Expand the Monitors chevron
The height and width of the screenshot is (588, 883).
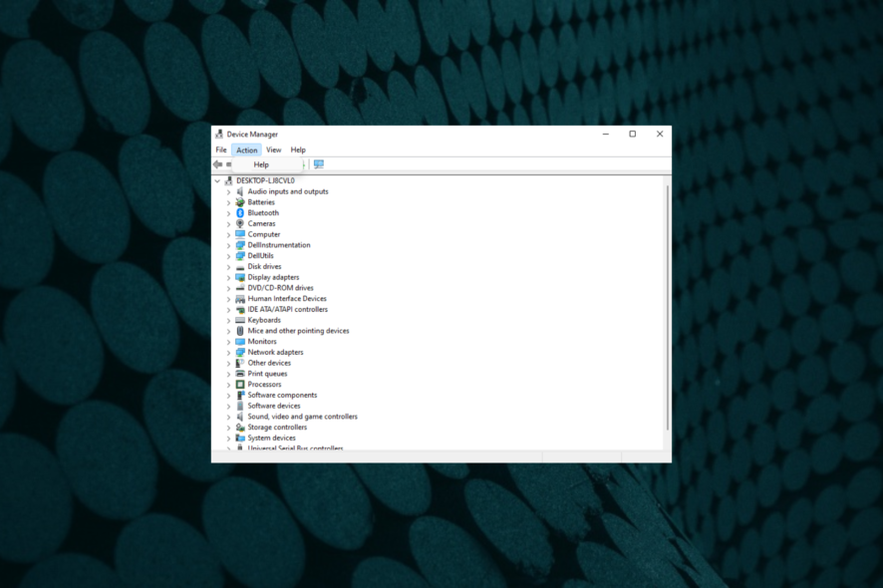[x=228, y=342]
